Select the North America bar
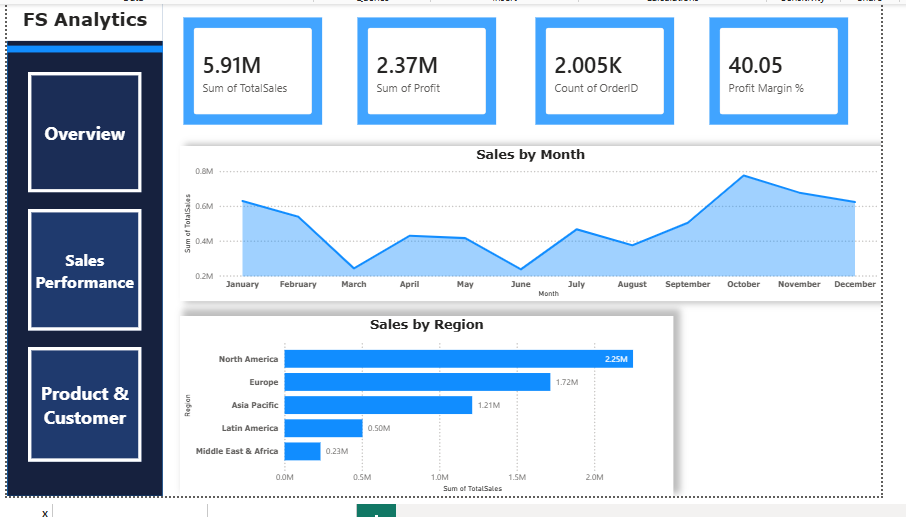Viewport: 906px width, 517px height. tap(459, 359)
